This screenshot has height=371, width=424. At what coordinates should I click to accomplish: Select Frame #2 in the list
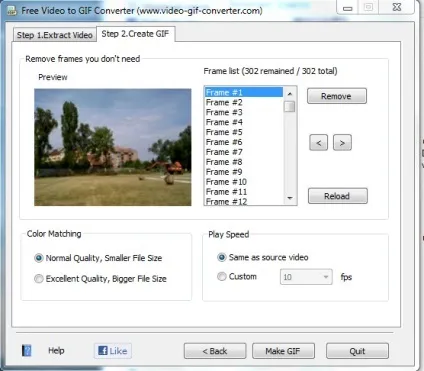point(244,102)
